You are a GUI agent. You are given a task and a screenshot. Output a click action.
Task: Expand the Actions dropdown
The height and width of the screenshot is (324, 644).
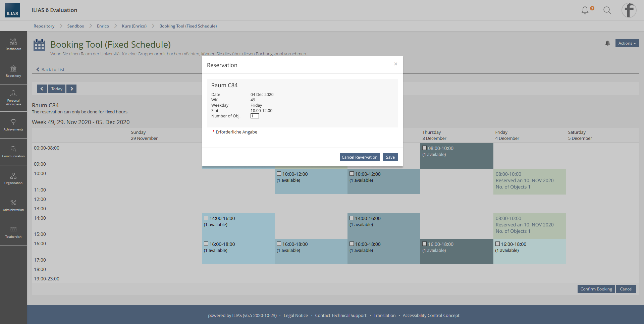[627, 43]
